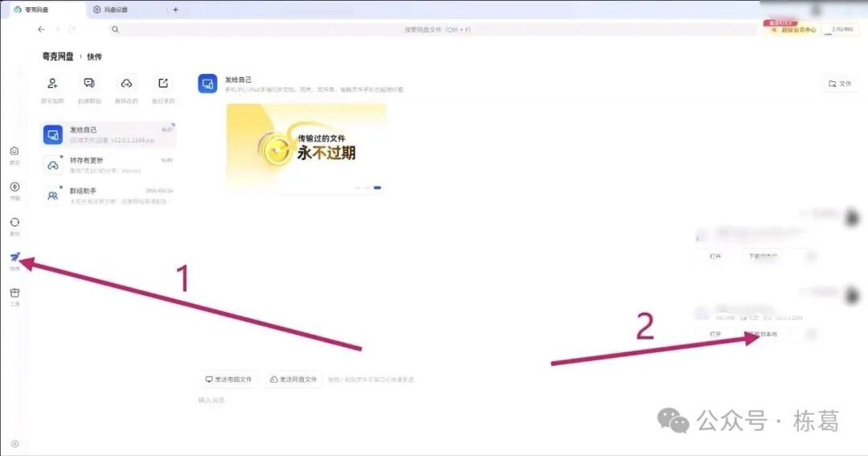Open settings gear at sidebar bottom
Viewport: 868px width, 456px height.
[x=14, y=444]
